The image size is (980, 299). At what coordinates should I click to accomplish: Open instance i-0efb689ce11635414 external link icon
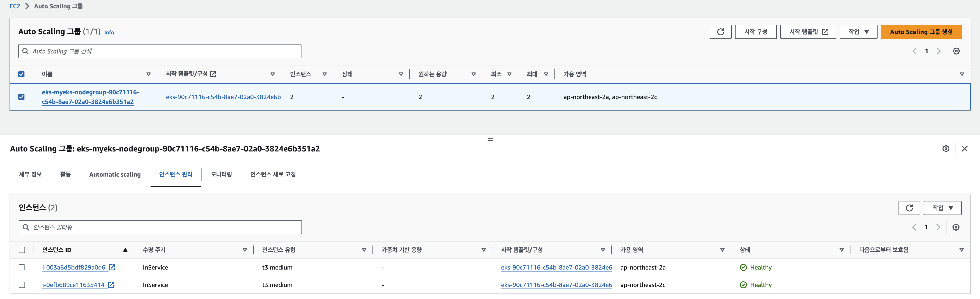(111, 285)
